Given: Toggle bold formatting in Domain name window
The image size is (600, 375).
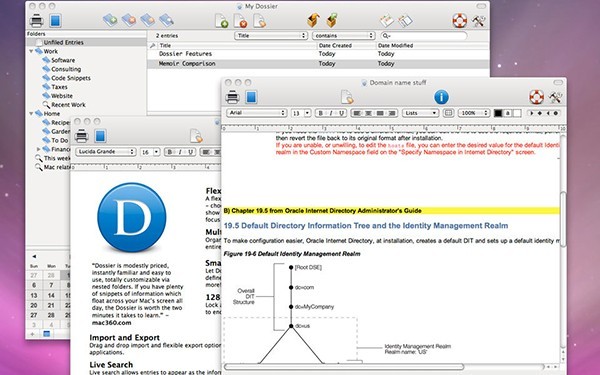Looking at the screenshot, I should (321, 113).
